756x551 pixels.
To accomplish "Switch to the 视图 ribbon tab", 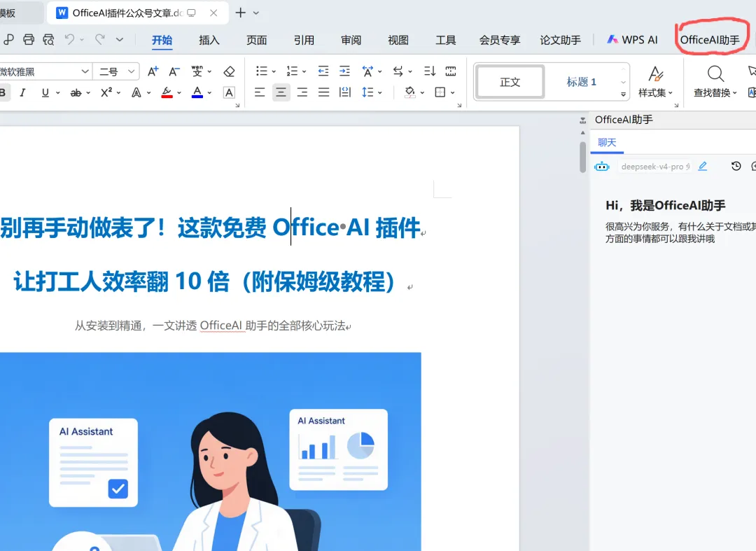I will pos(398,40).
